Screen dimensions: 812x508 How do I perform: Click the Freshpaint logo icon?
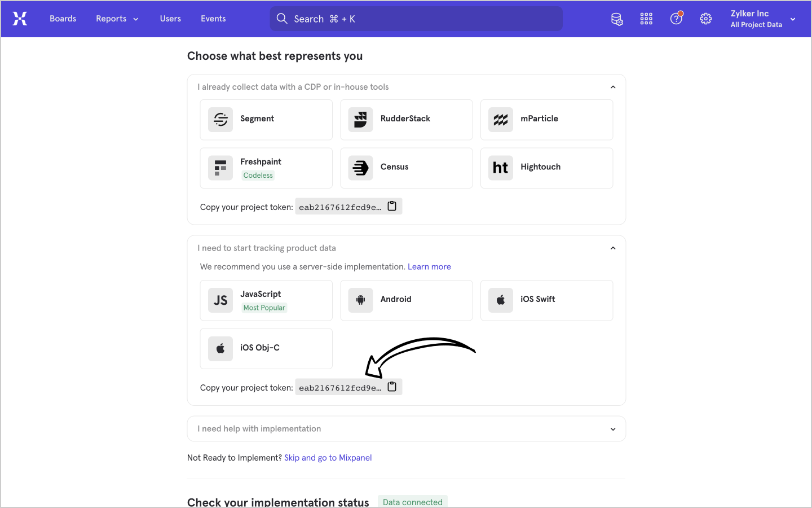[x=220, y=168]
